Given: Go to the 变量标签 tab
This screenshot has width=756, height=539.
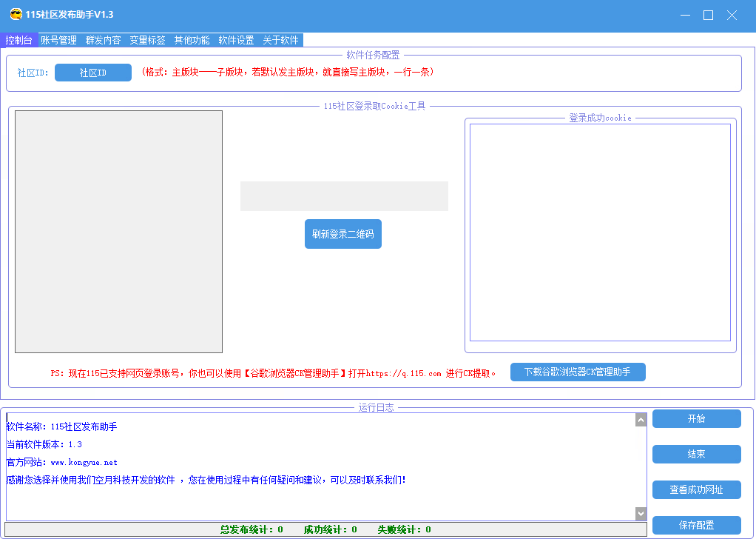Looking at the screenshot, I should (x=147, y=40).
